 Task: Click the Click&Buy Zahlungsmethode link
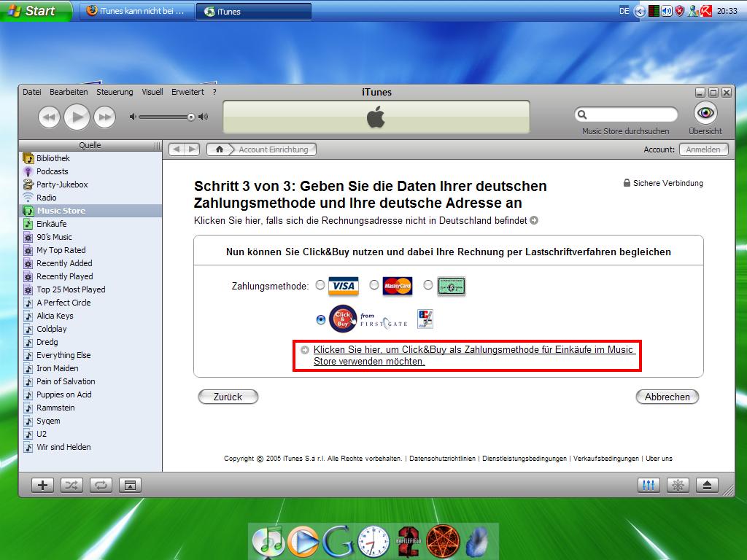(473, 355)
